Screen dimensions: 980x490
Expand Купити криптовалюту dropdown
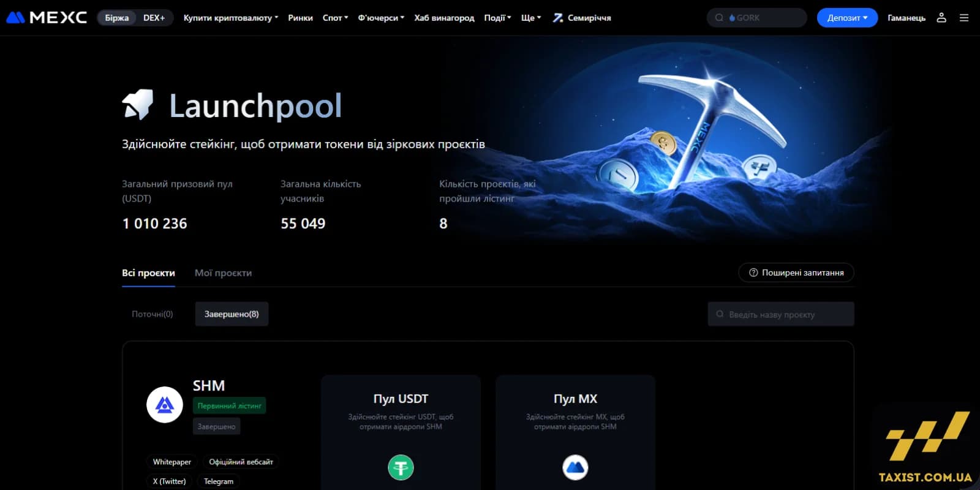231,18
